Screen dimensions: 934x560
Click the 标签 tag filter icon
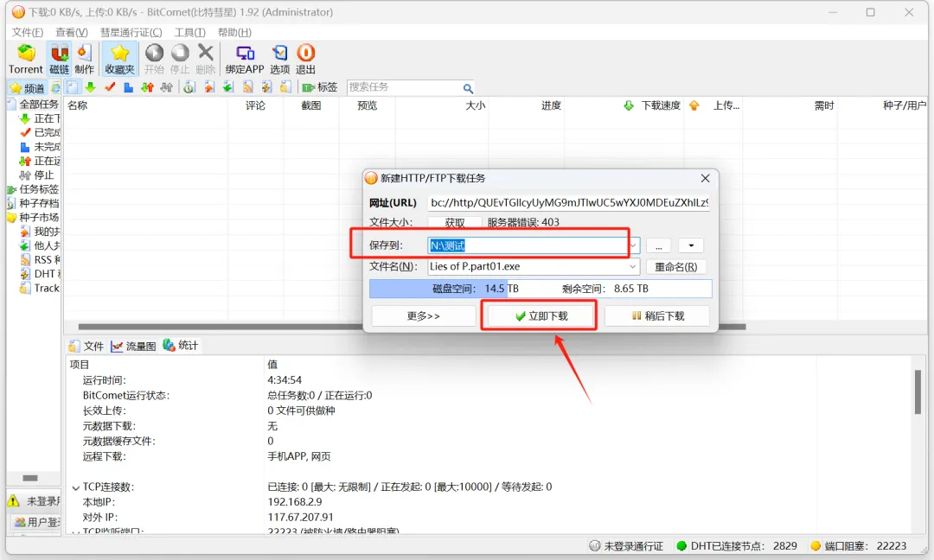[309, 87]
